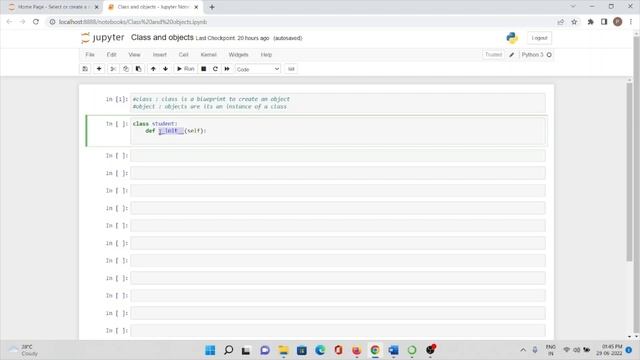The width and height of the screenshot is (640, 360).
Task: Open the Kernel menu
Action: 208,55
